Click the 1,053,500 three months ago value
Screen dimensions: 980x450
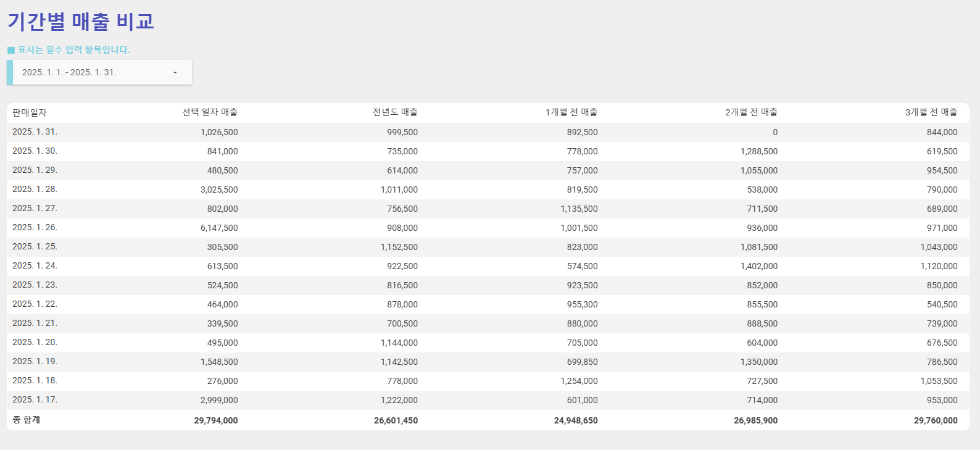(x=939, y=381)
